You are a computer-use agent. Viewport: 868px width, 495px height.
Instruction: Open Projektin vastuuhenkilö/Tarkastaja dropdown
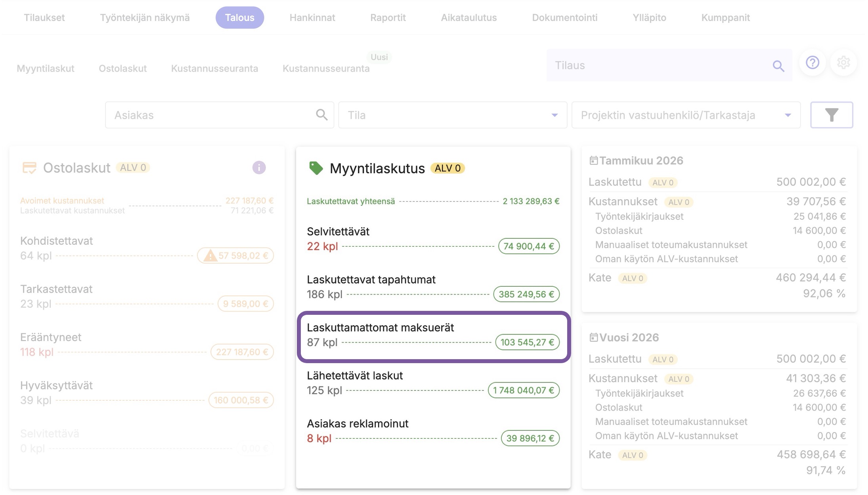(x=788, y=115)
